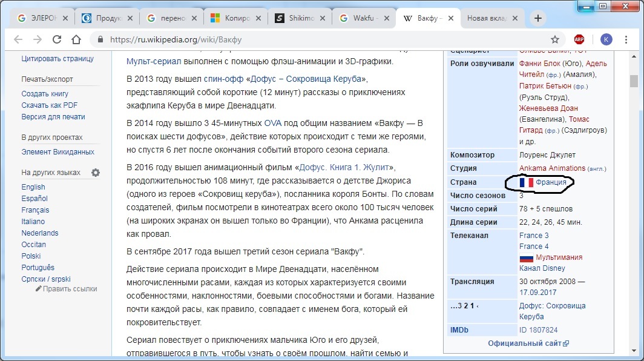Open Элемент Викиданных link
Viewport: 644px width, 361px height.
[x=58, y=151]
